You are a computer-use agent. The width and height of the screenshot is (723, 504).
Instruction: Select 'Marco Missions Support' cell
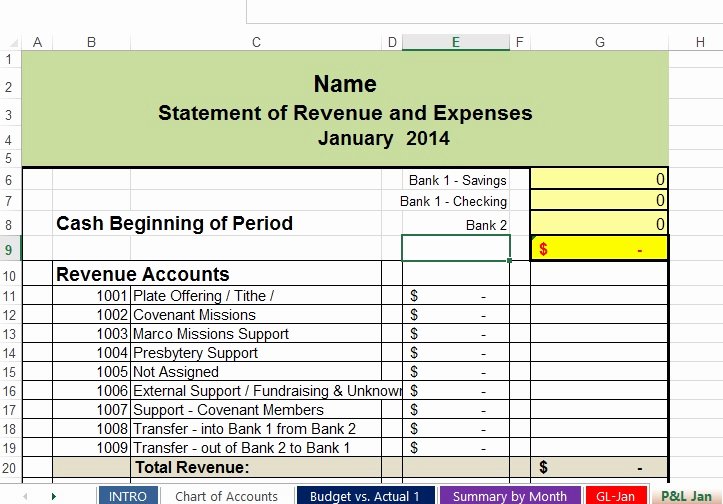(256, 333)
